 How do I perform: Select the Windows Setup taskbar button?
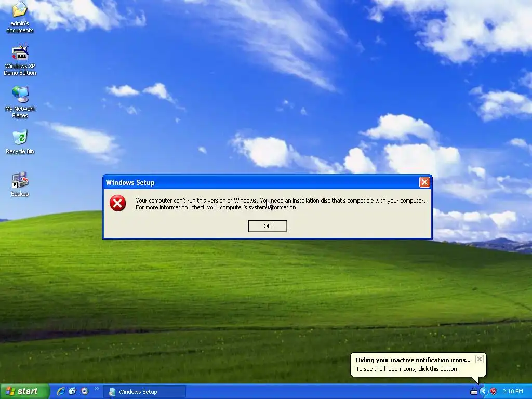(144, 392)
